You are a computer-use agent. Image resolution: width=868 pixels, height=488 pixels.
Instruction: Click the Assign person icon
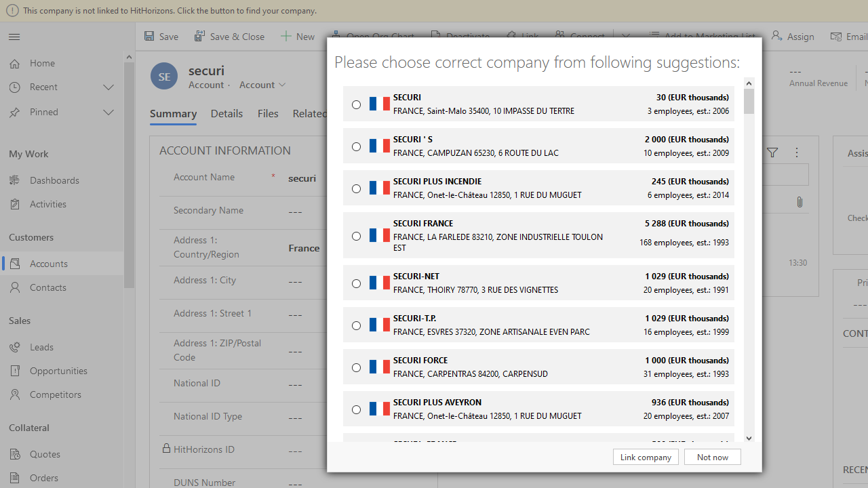click(776, 37)
